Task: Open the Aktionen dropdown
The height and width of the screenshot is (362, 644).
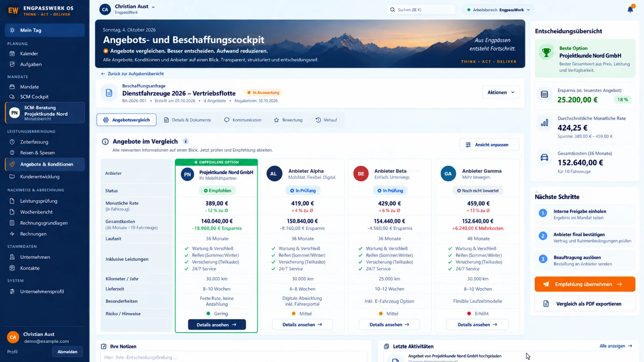Action: coord(501,92)
